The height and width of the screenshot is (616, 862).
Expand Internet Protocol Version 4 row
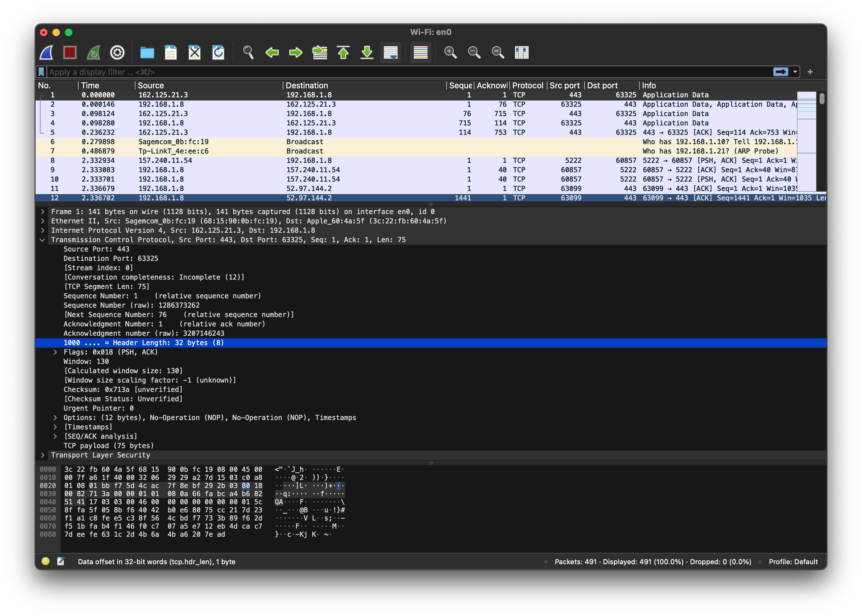pyautogui.click(x=42, y=230)
